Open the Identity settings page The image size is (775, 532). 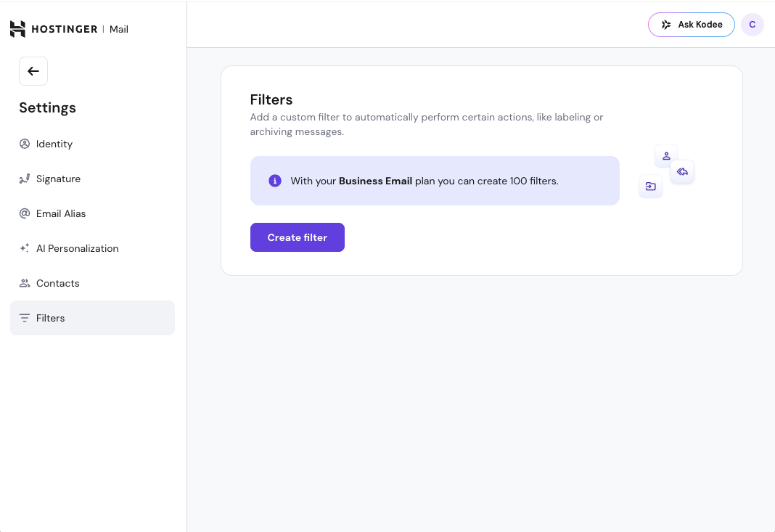tap(54, 144)
